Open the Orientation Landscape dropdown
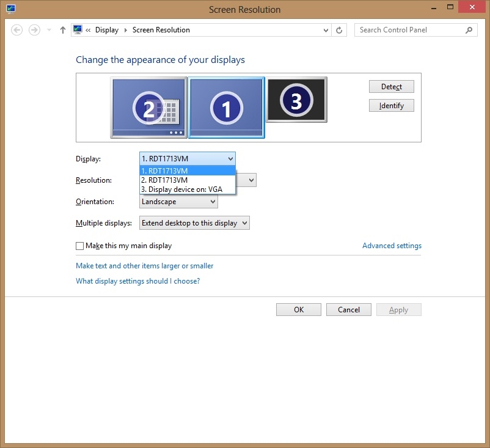 click(178, 202)
